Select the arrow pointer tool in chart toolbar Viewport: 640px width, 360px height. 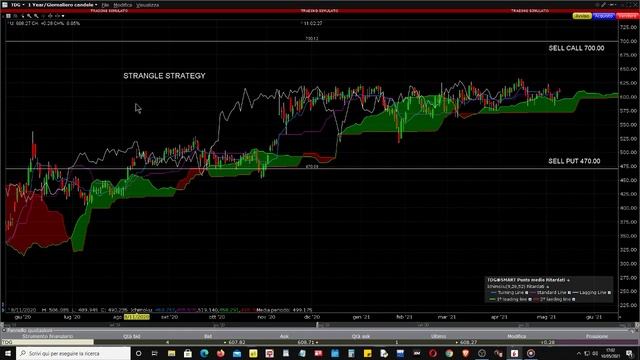point(22,16)
